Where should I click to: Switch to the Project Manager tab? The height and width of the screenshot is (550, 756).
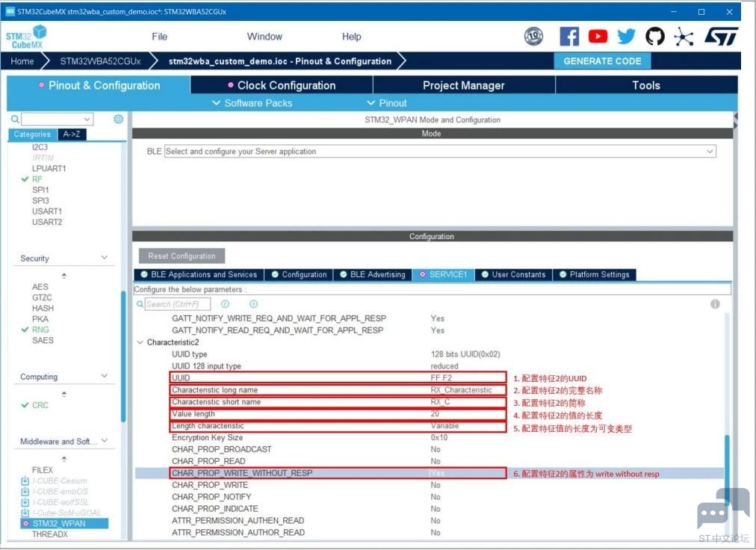(464, 85)
